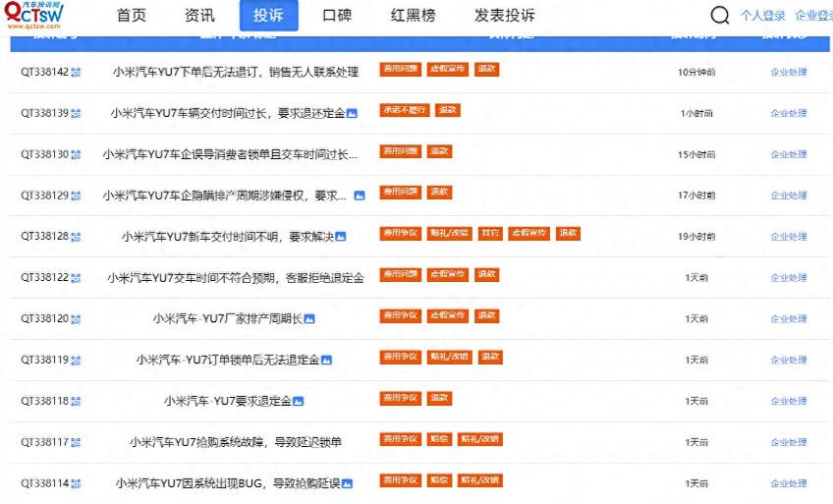Click the QCTSW site logo
Screen dimensions: 833x504
pyautogui.click(x=34, y=15)
